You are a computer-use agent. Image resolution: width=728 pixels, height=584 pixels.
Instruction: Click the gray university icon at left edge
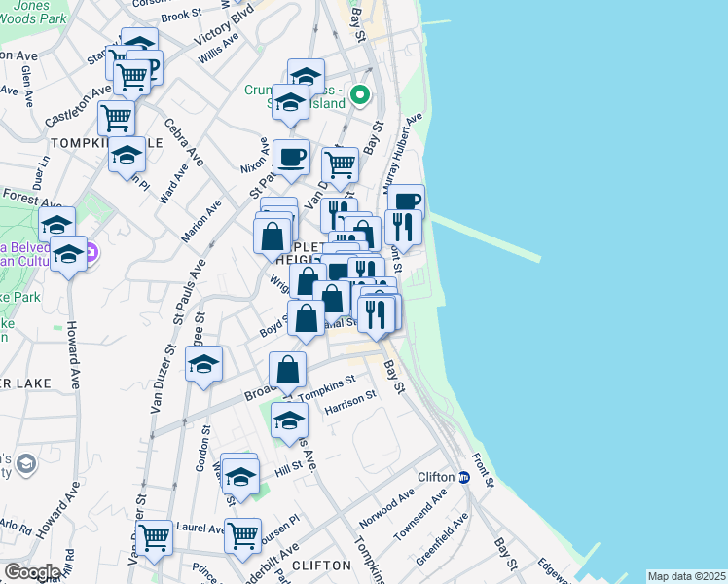point(26,464)
